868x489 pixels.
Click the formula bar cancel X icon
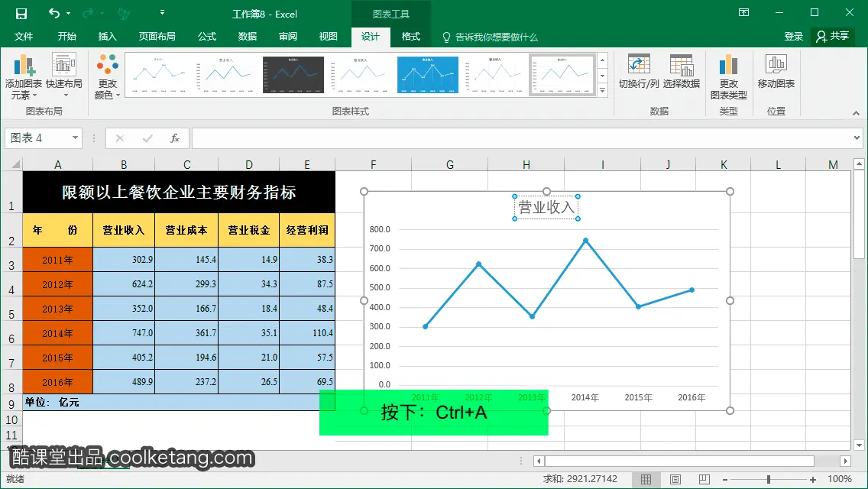click(119, 138)
